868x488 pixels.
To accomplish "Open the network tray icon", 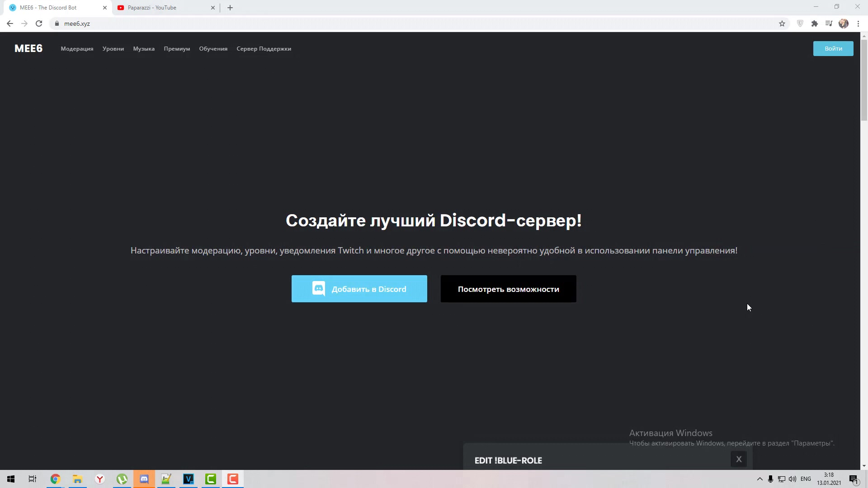I will coord(781,479).
